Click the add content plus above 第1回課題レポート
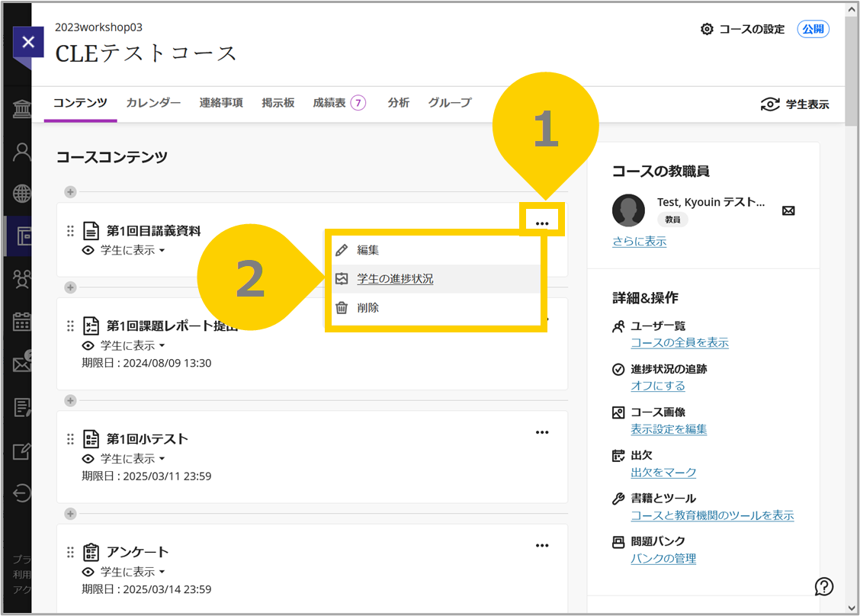The image size is (860, 616). (70, 287)
